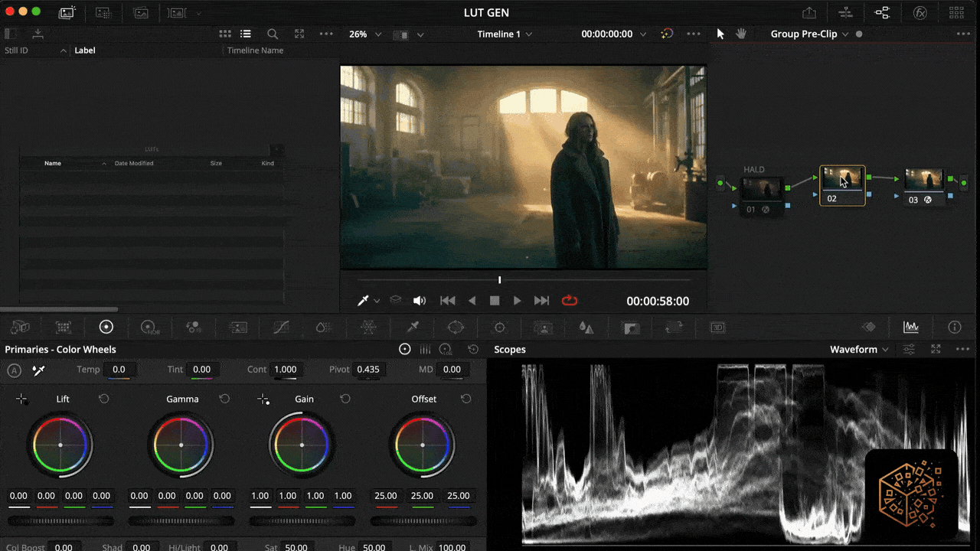Image resolution: width=980 pixels, height=551 pixels.
Task: Reset the Lift color wheel
Action: [104, 399]
